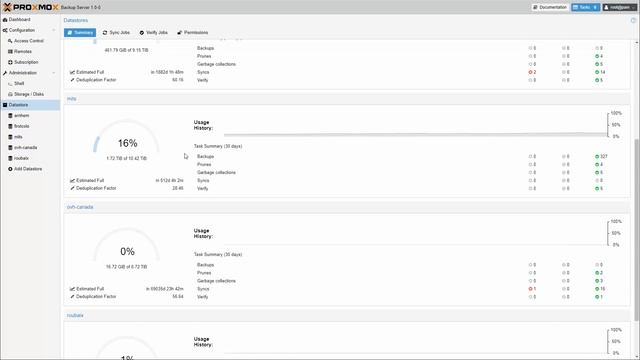Click the green 14 Syncs success count
Image resolution: width=640 pixels, height=360 pixels.
600,72
